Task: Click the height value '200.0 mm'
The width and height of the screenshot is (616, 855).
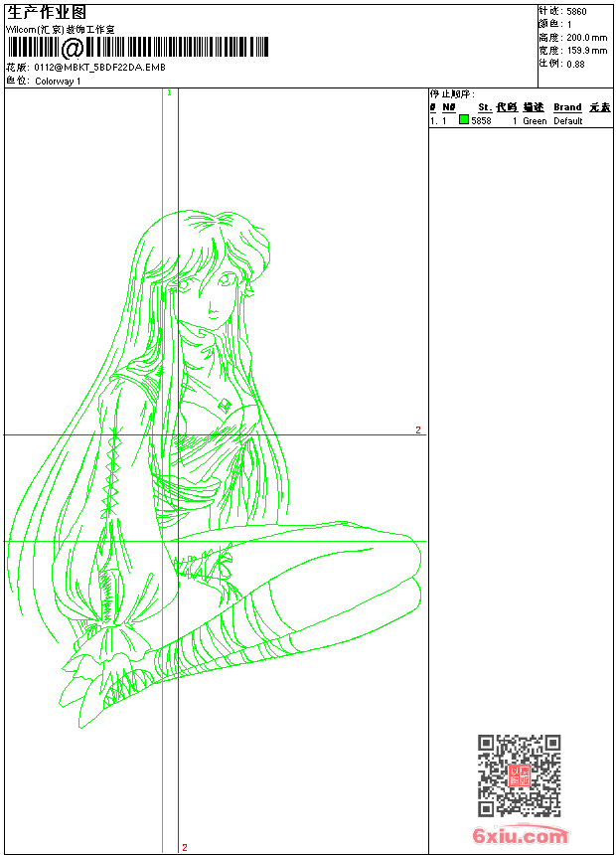Action: 586,38
